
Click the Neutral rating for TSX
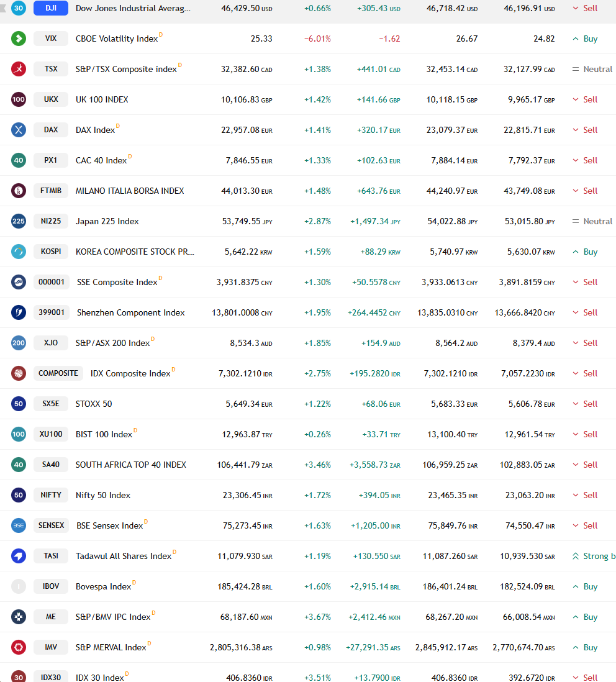592,69
